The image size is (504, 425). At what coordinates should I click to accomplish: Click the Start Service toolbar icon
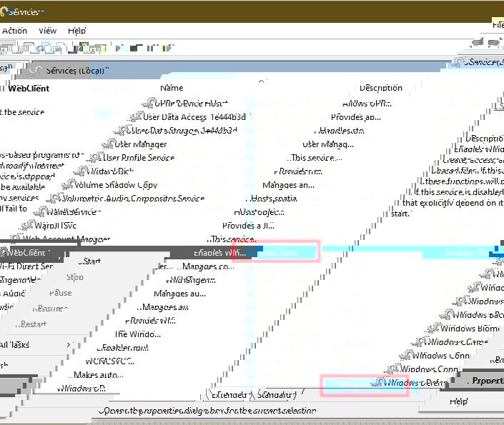[x=119, y=48]
